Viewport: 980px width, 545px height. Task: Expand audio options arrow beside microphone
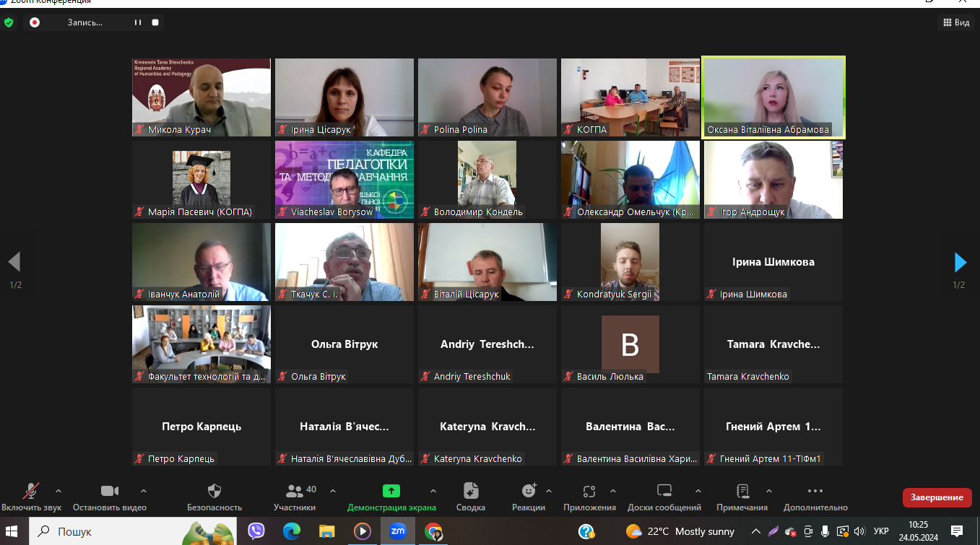click(x=58, y=491)
